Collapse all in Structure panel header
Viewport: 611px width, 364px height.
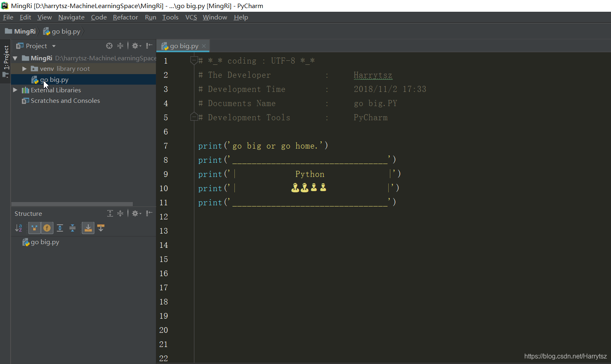pos(120,213)
